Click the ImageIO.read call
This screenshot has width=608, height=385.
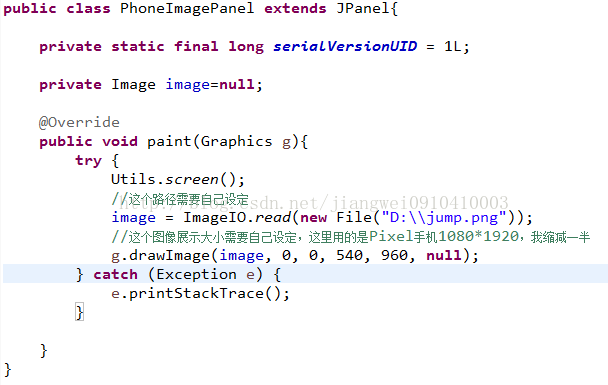click(237, 217)
